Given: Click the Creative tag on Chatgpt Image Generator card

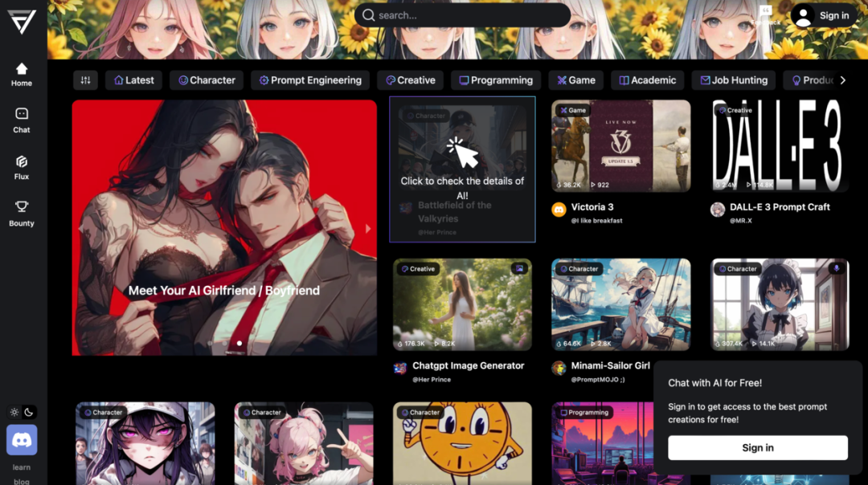Looking at the screenshot, I should tap(418, 269).
